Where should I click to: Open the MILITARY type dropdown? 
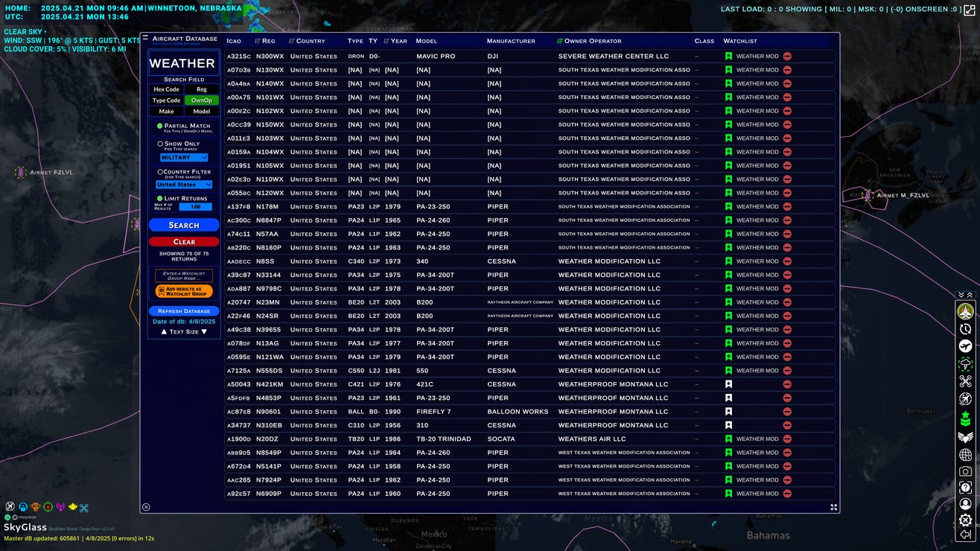coord(184,158)
